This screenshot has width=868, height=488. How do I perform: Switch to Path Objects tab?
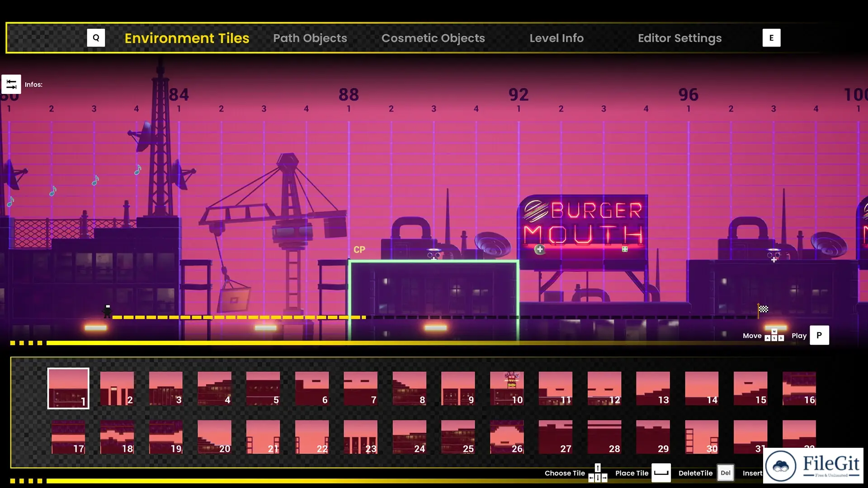pyautogui.click(x=310, y=38)
